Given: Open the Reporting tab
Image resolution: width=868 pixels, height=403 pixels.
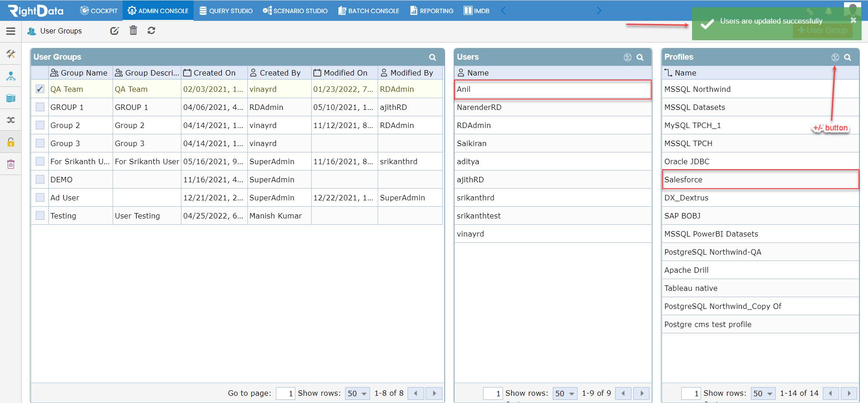Looking at the screenshot, I should pos(432,10).
